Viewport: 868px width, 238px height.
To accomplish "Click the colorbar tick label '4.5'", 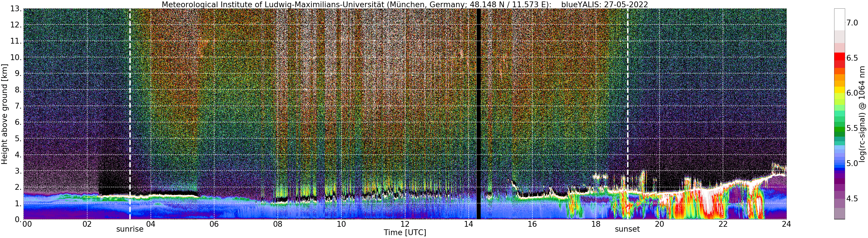I will [852, 199].
